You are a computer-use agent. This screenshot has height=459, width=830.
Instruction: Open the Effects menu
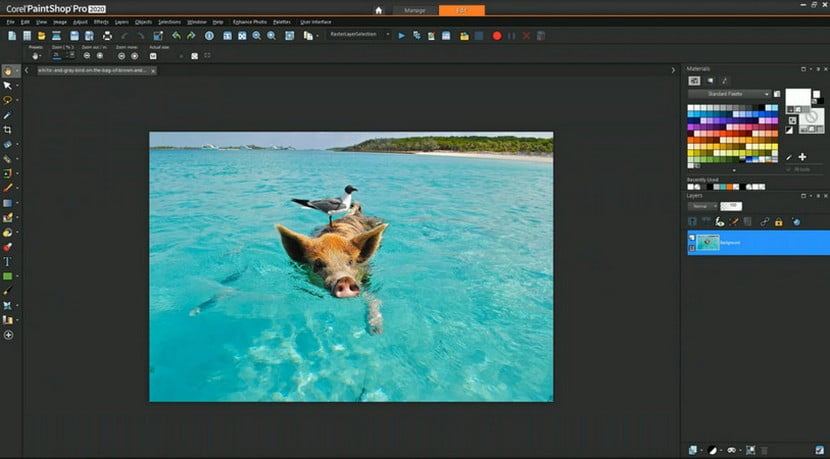[101, 22]
